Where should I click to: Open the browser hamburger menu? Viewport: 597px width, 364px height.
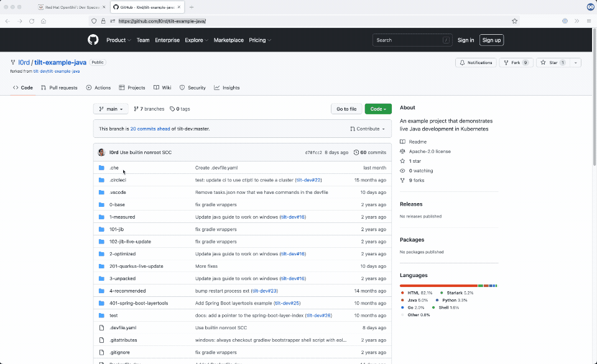pyautogui.click(x=589, y=21)
